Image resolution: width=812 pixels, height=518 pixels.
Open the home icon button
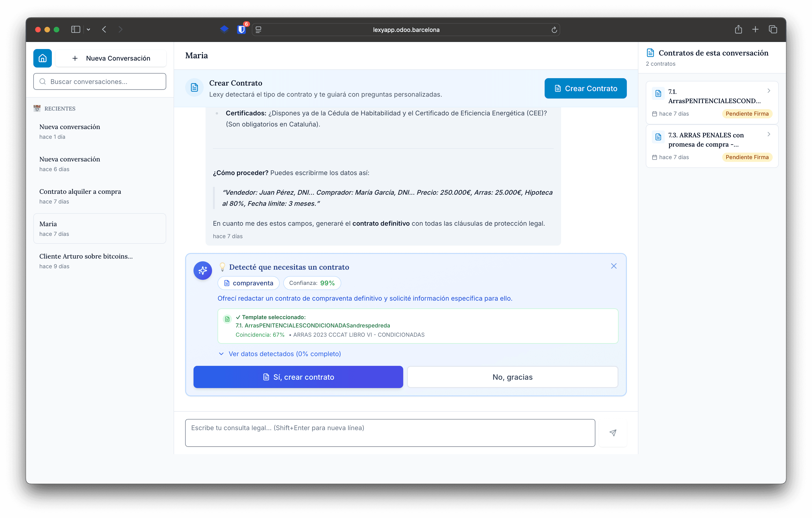43,58
